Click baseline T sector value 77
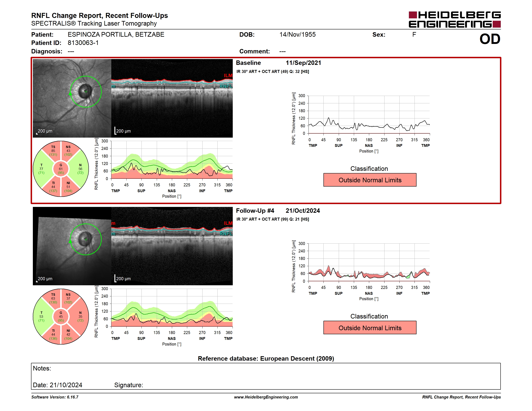The image size is (532, 411). (41, 169)
